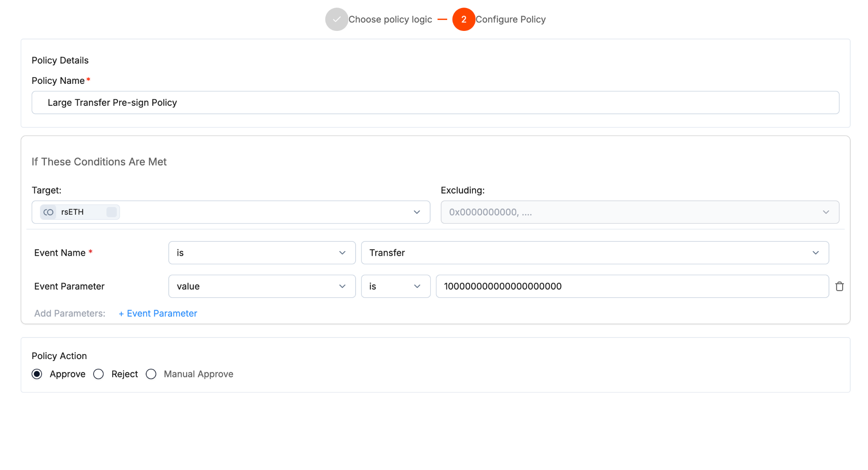868x470 pixels.
Task: Click the trash icon to delete event parameter
Action: tap(839, 286)
